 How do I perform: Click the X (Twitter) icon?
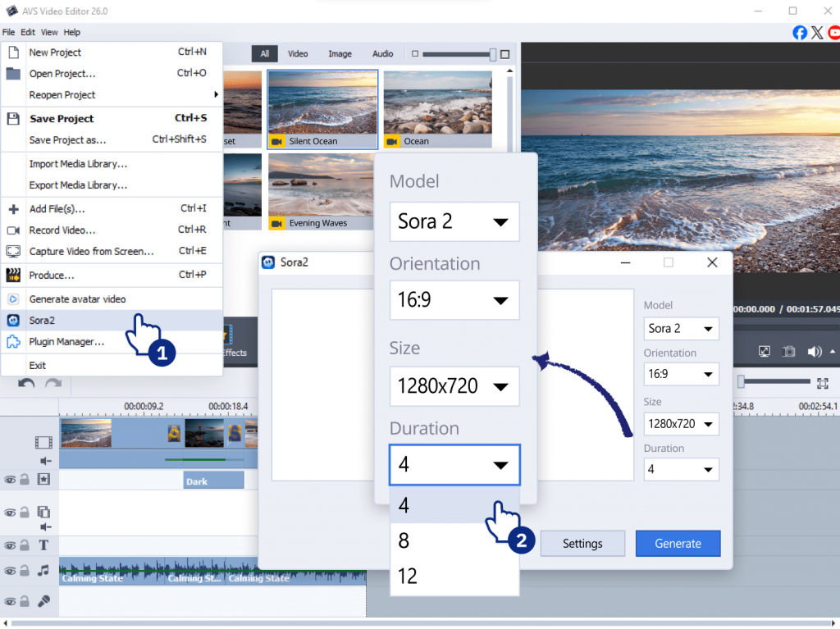tap(817, 33)
